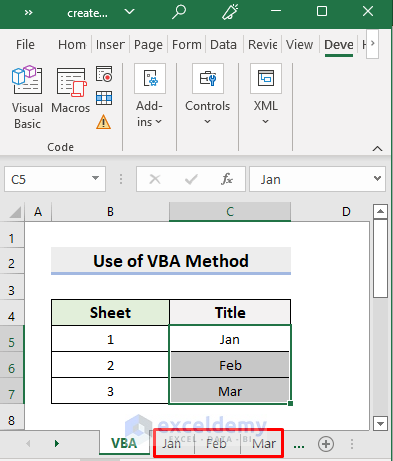Switch to the Formulas tab
Screen dimensions: 393x461
point(187,44)
